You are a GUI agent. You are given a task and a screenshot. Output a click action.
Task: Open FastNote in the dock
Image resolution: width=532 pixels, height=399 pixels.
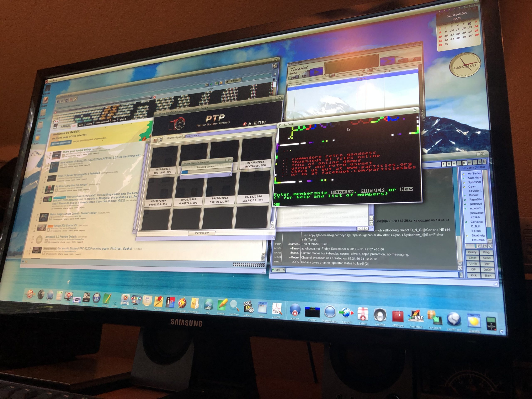(x=158, y=302)
